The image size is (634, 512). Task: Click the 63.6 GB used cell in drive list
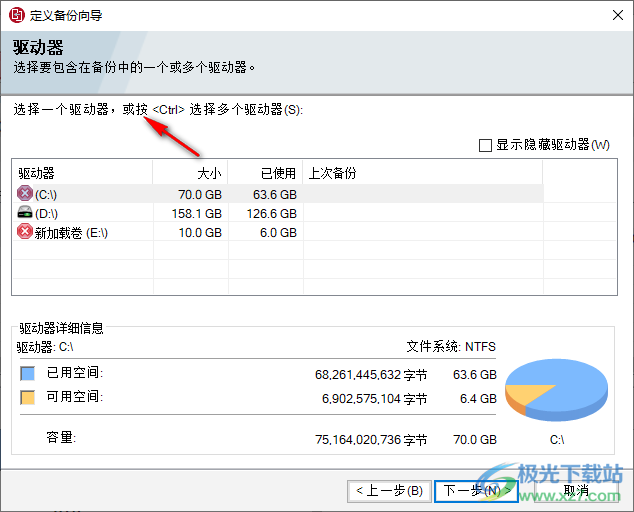pyautogui.click(x=275, y=195)
